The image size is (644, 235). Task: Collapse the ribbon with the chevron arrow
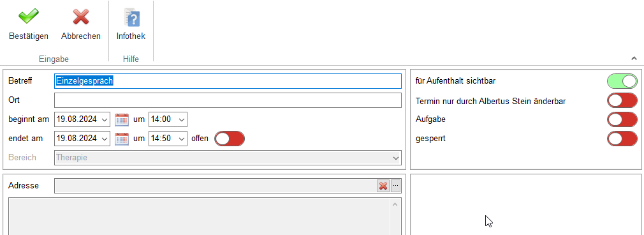point(634,59)
